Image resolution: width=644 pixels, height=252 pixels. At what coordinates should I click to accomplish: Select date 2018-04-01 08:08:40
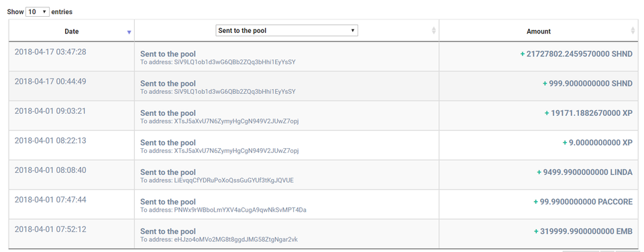click(50, 170)
